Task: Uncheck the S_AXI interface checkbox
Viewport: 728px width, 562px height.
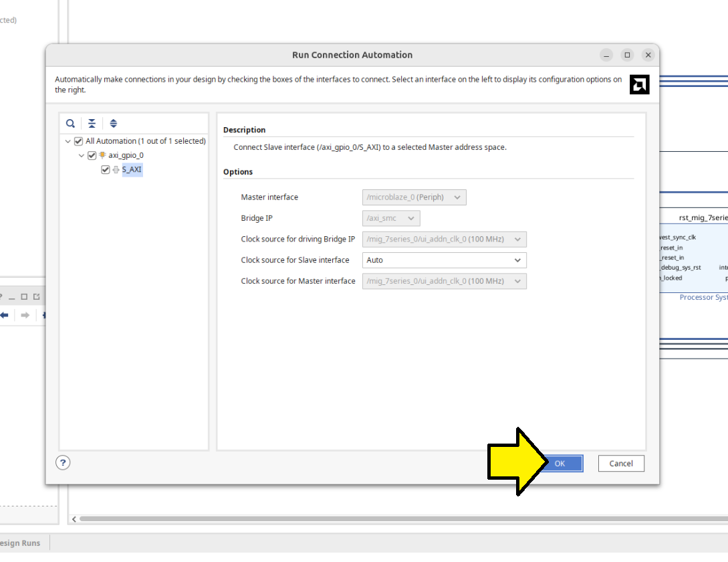Action: pyautogui.click(x=106, y=170)
